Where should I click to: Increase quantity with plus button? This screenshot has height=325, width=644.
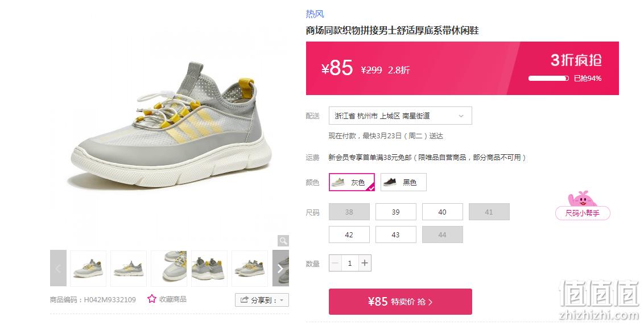[x=365, y=263]
